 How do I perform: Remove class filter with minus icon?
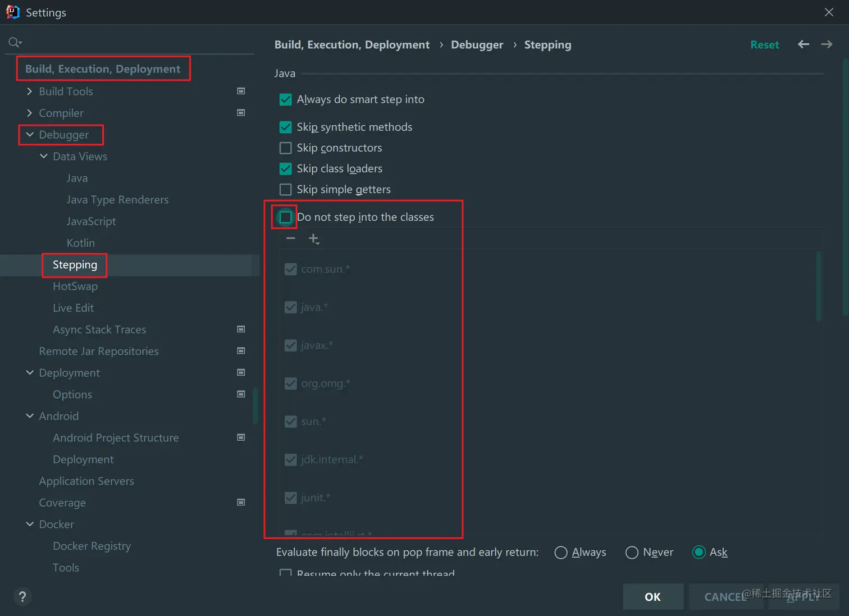(x=290, y=239)
